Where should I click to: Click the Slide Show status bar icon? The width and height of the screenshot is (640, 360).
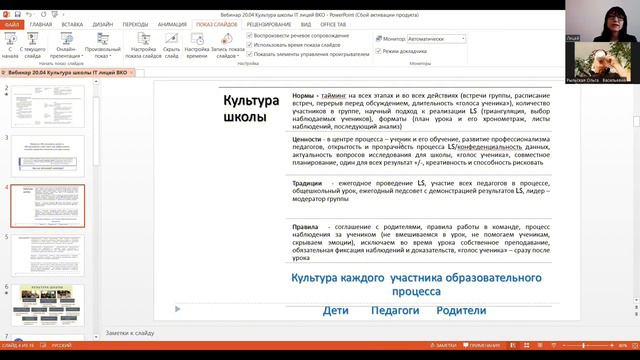click(553, 345)
